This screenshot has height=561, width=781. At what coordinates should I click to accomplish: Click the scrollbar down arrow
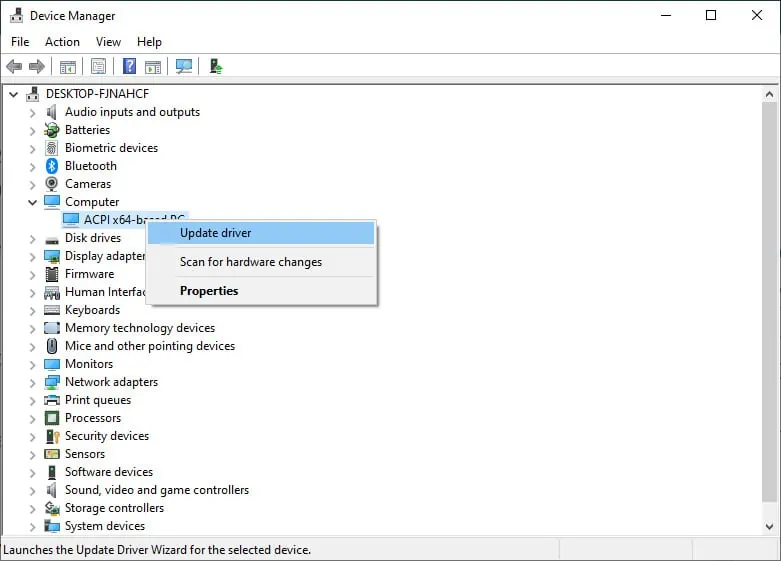(x=769, y=526)
